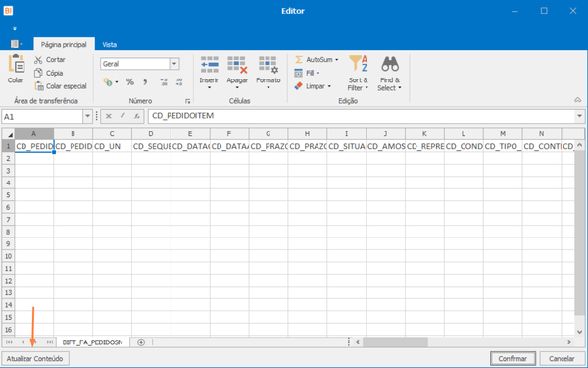Click the Cancelar button
Viewport: 588px width, 368px height.
coord(562,358)
